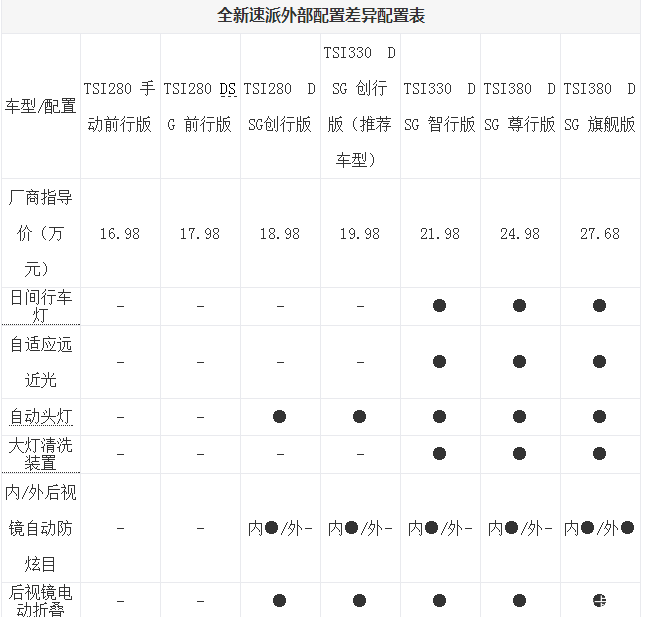
Task: Click 防炫目 dash under TSI280 DSG 前行版
Action: (x=200, y=529)
